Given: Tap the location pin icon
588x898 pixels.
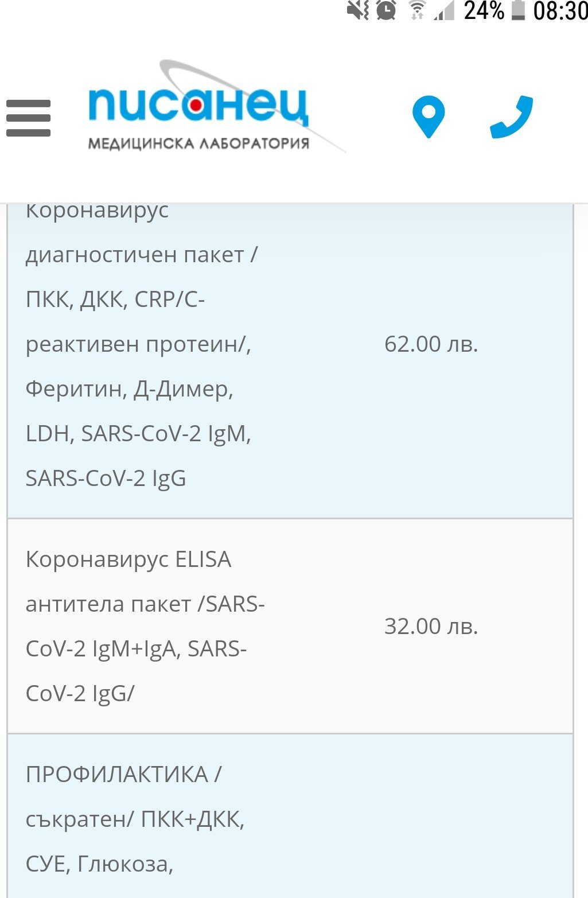Looking at the screenshot, I should pyautogui.click(x=429, y=117).
